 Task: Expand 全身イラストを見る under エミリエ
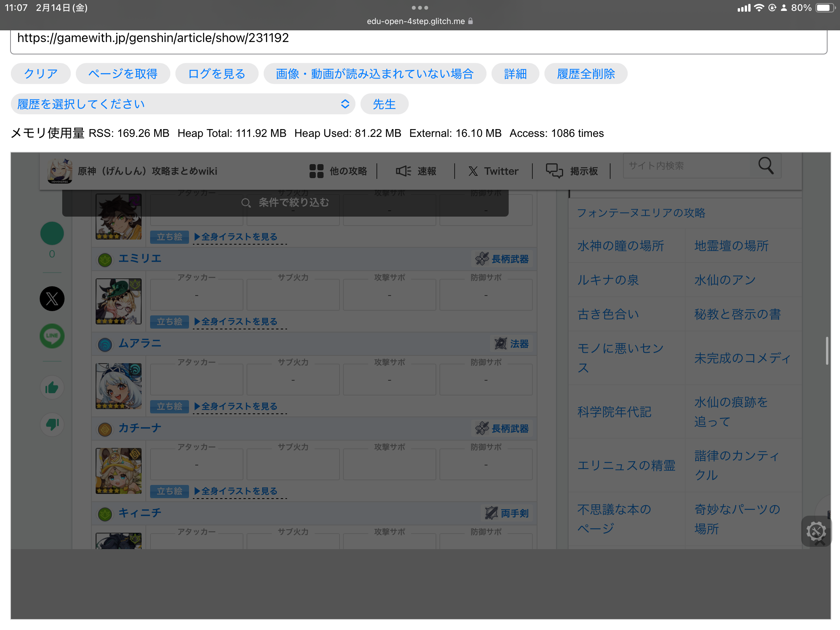coord(238,321)
